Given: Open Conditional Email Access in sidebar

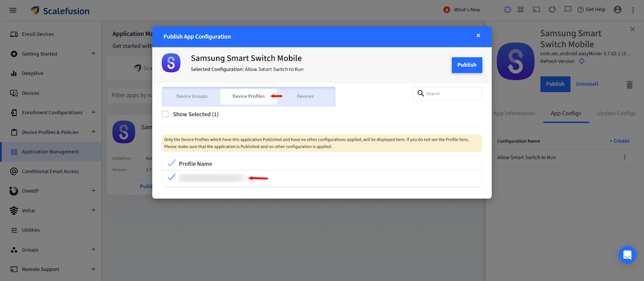Looking at the screenshot, I should point(50,171).
